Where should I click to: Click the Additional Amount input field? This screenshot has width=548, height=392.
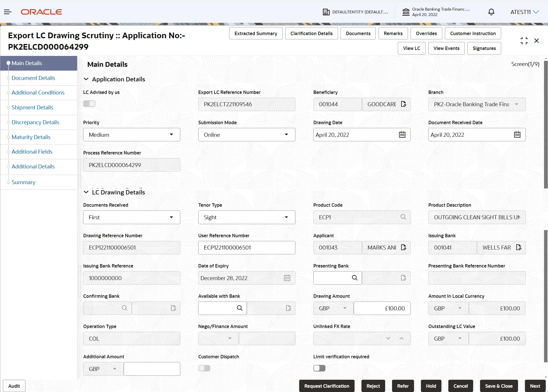pyautogui.click(x=152, y=369)
